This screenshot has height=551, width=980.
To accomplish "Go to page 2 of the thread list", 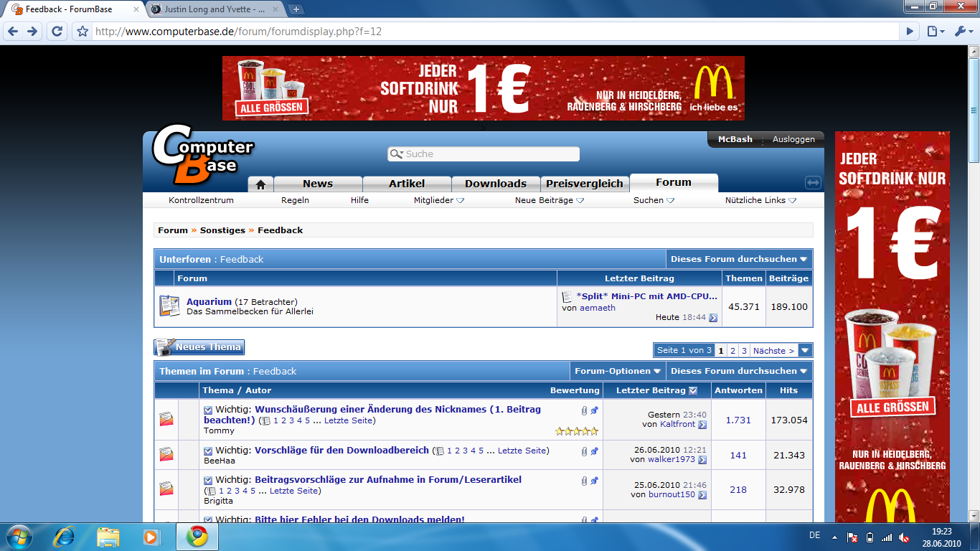I will click(732, 351).
